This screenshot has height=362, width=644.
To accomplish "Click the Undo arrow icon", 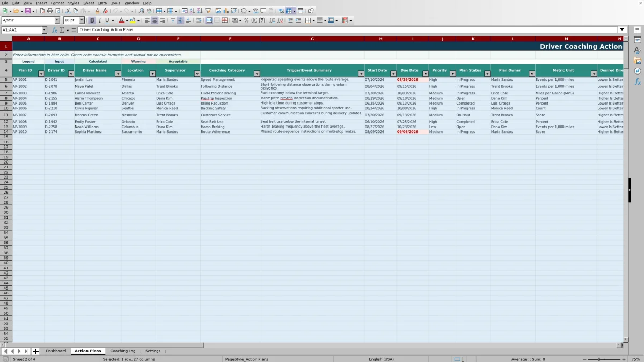I will pos(115,11).
